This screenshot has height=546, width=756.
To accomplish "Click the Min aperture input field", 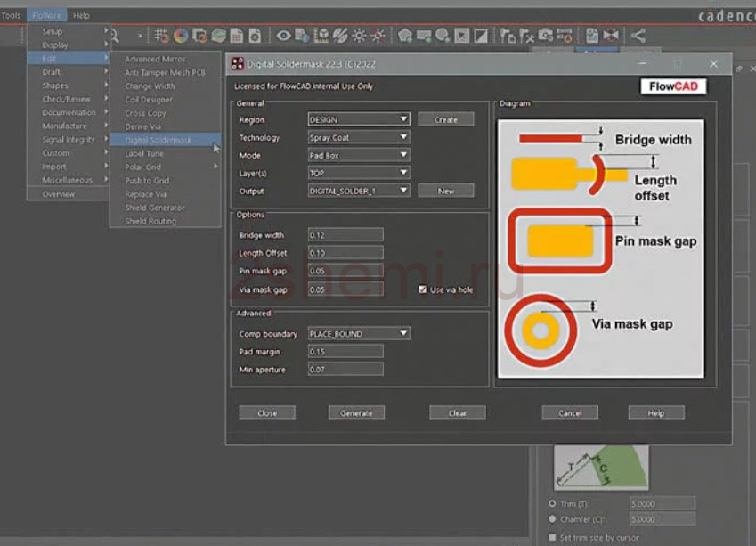I will 345,370.
